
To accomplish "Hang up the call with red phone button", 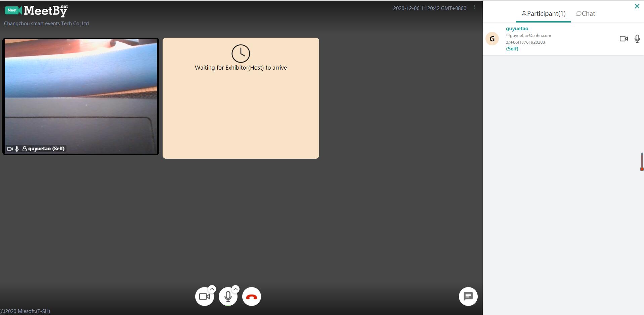I will [251, 297].
